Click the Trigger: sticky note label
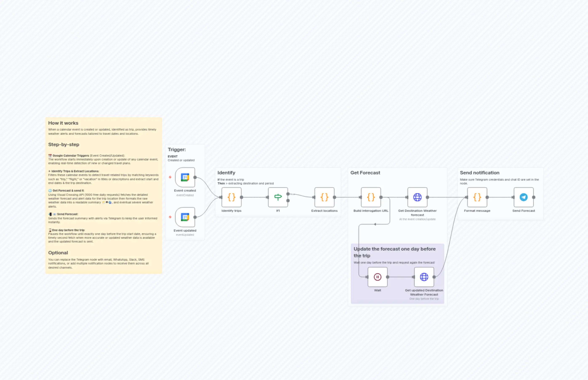The height and width of the screenshot is (380, 588). (177, 149)
